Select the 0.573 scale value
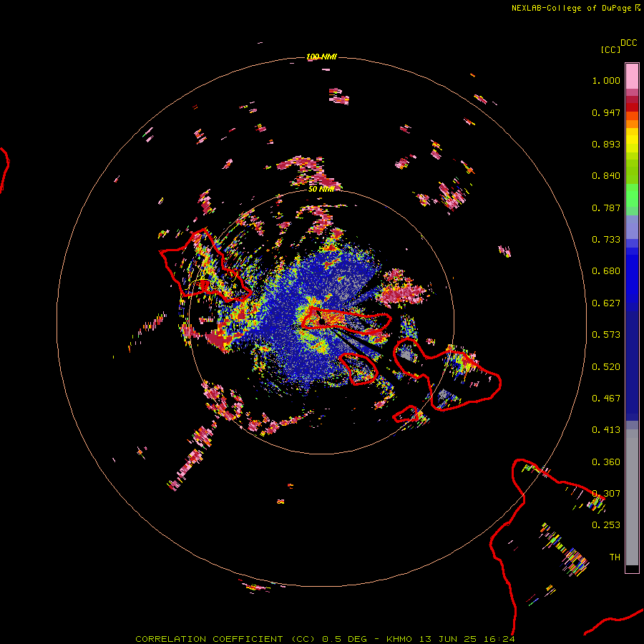 point(606,335)
